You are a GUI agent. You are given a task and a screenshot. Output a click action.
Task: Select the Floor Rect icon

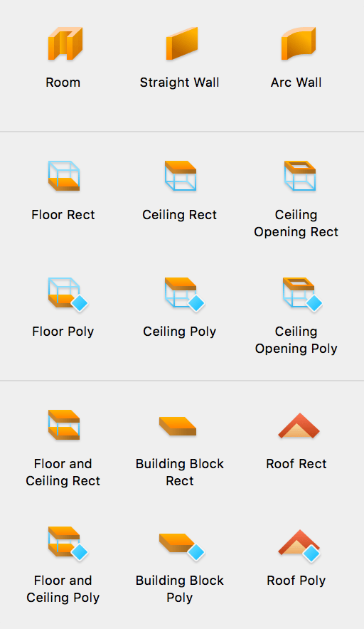pyautogui.click(x=64, y=176)
